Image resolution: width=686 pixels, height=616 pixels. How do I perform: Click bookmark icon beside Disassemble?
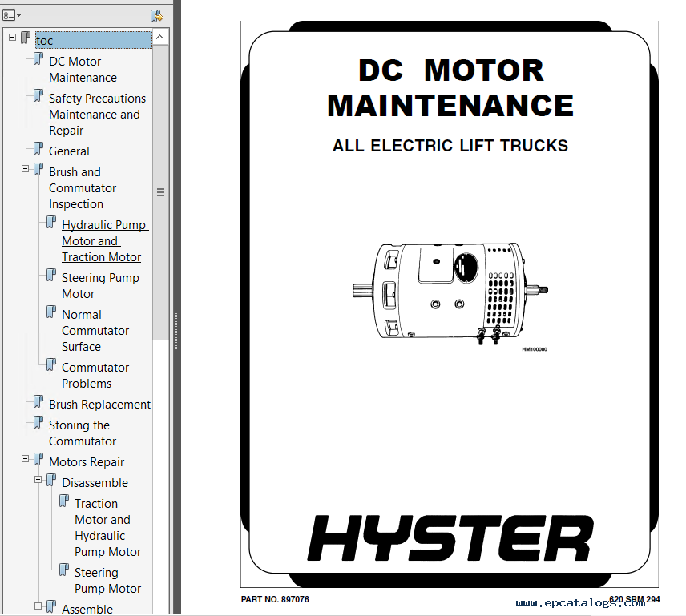tap(51, 480)
